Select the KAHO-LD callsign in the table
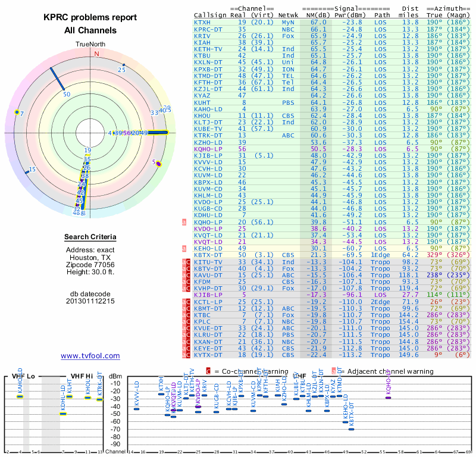Image resolution: width=476 pixels, height=457 pixels. click(208, 109)
